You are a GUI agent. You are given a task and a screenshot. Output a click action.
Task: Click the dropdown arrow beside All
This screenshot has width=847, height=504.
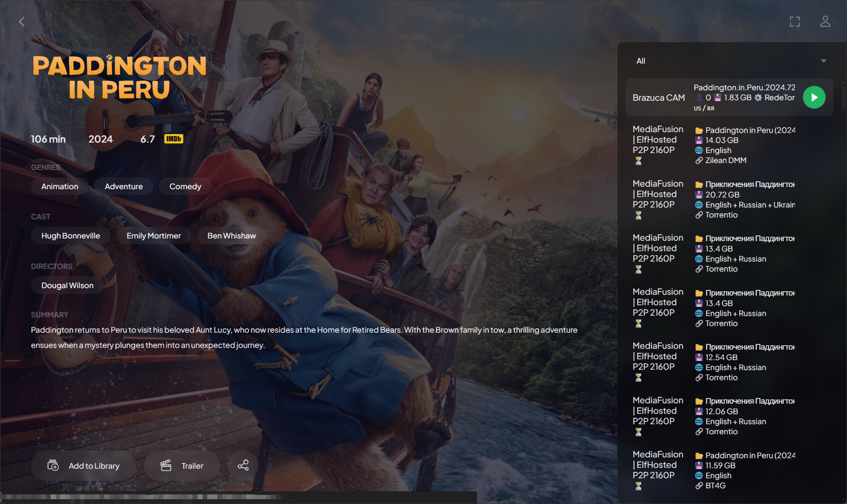click(x=823, y=61)
